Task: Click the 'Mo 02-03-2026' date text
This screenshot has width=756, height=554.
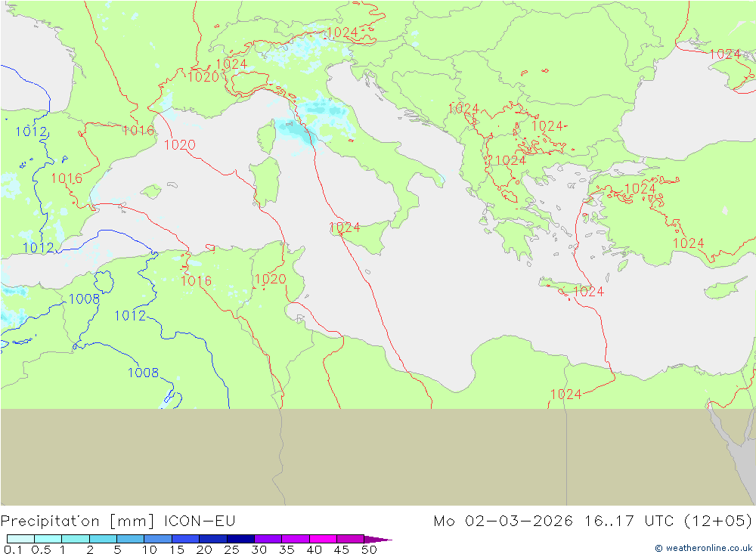Action: click(x=503, y=522)
